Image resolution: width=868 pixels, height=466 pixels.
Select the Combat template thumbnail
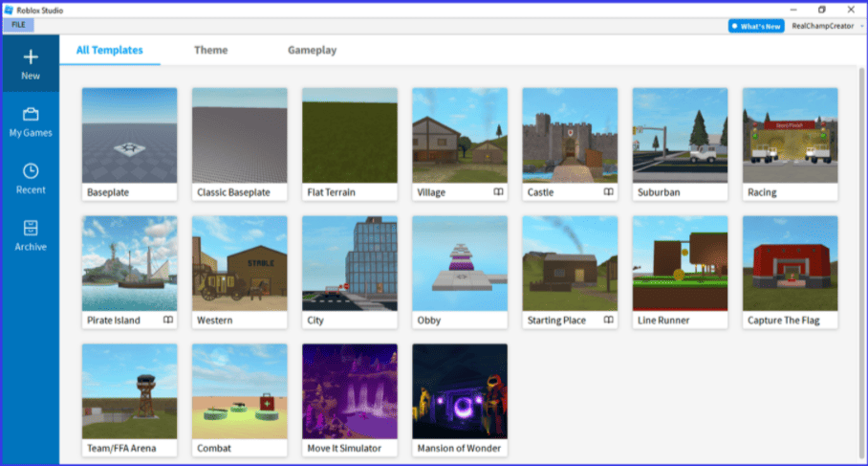pos(240,391)
